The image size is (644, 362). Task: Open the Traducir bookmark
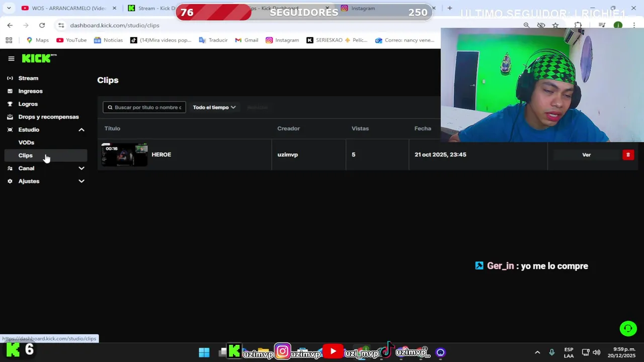pos(213,40)
